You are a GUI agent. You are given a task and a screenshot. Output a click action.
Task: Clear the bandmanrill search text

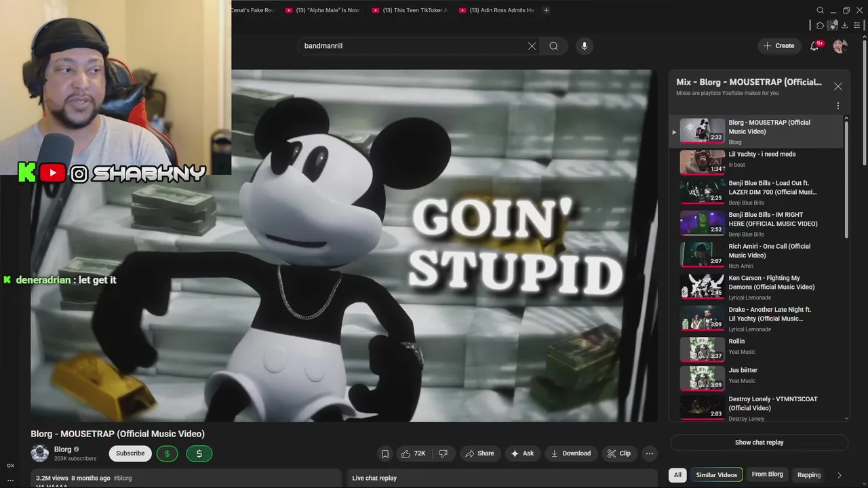pyautogui.click(x=532, y=46)
